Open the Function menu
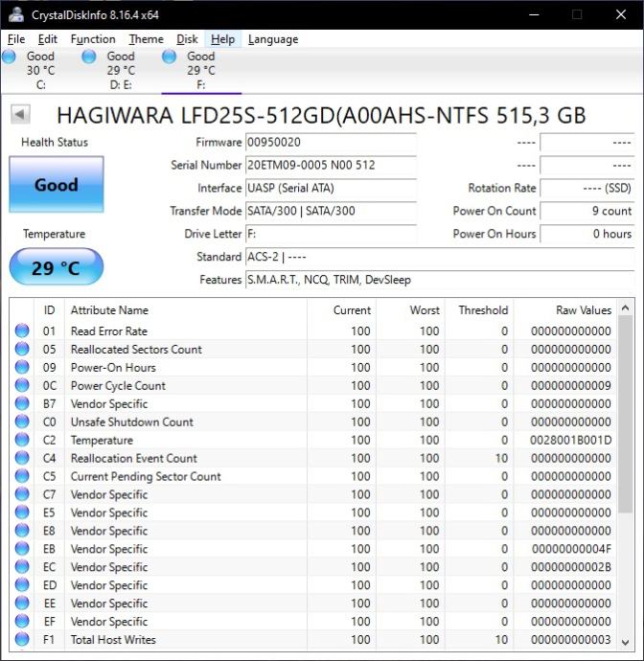Screen dimensions: 644x661 pyautogui.click(x=93, y=39)
